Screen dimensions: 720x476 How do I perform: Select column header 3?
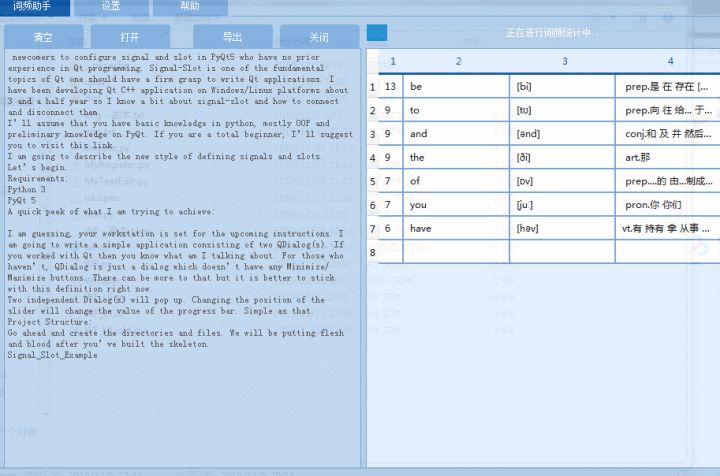click(564, 62)
